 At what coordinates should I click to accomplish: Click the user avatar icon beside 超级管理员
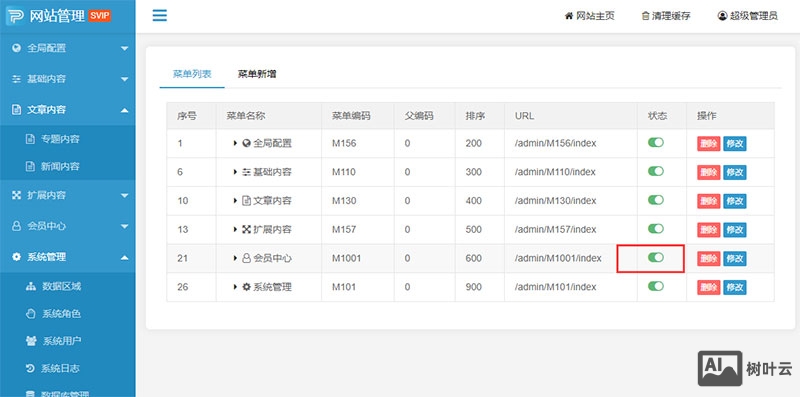pyautogui.click(x=722, y=16)
